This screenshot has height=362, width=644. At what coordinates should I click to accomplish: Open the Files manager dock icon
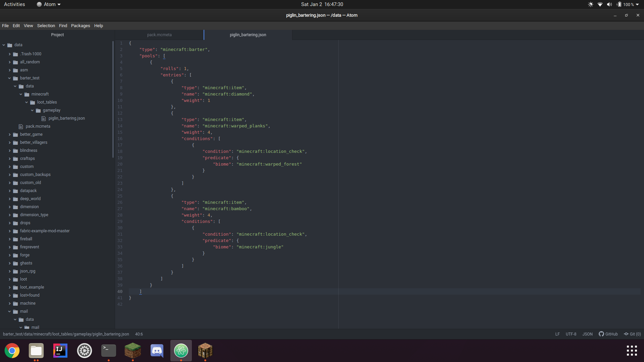click(36, 351)
